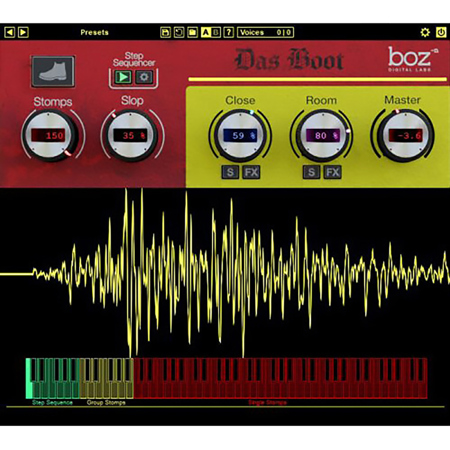Screen dimensions: 450x450
Task: Click the Close value display 59 %
Action: (240, 136)
